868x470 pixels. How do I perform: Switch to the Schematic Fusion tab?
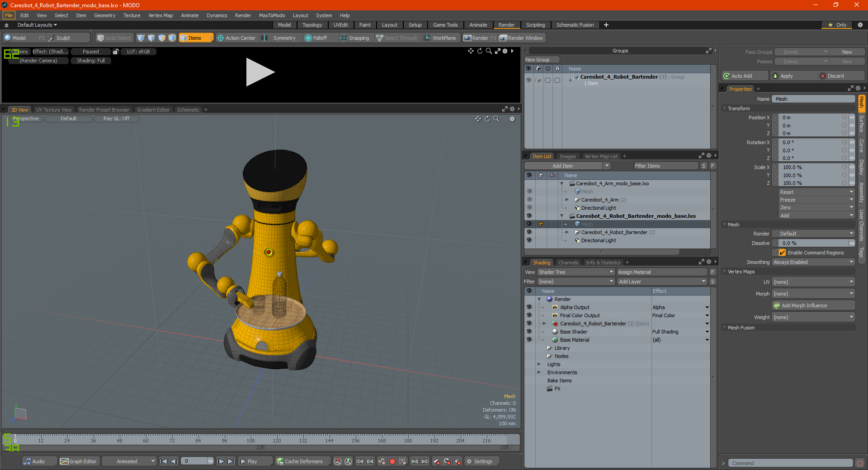click(x=575, y=25)
